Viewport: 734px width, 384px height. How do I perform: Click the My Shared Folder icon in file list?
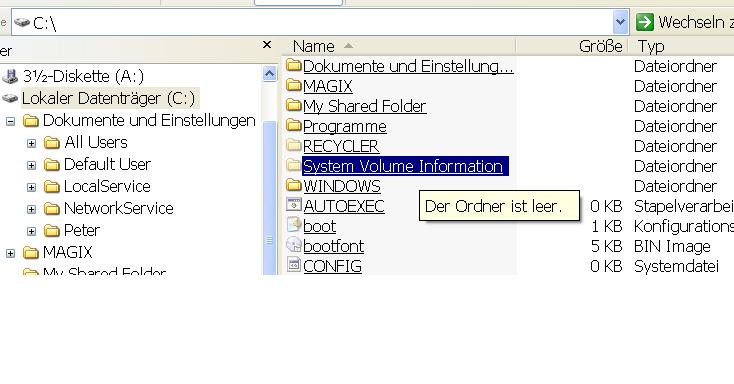coord(294,106)
